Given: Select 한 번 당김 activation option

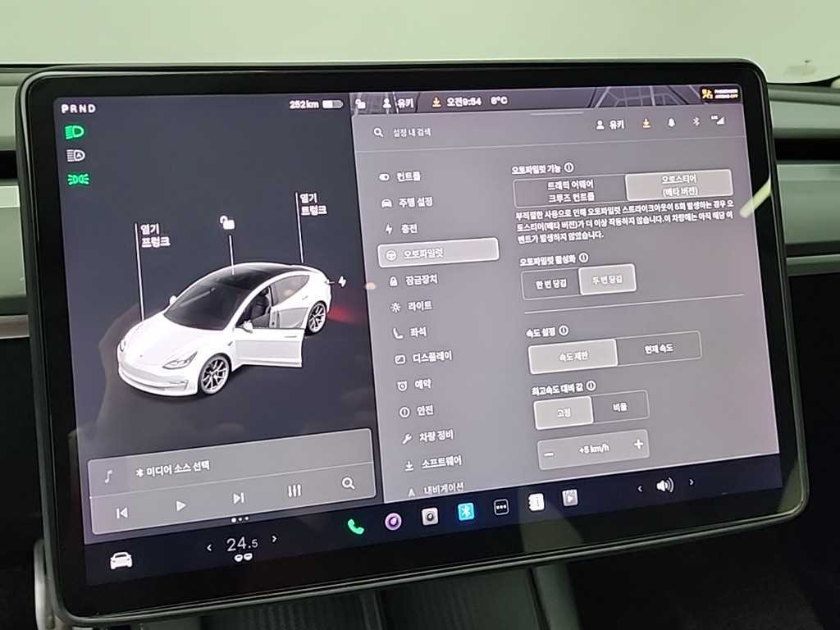Looking at the screenshot, I should coord(550,283).
